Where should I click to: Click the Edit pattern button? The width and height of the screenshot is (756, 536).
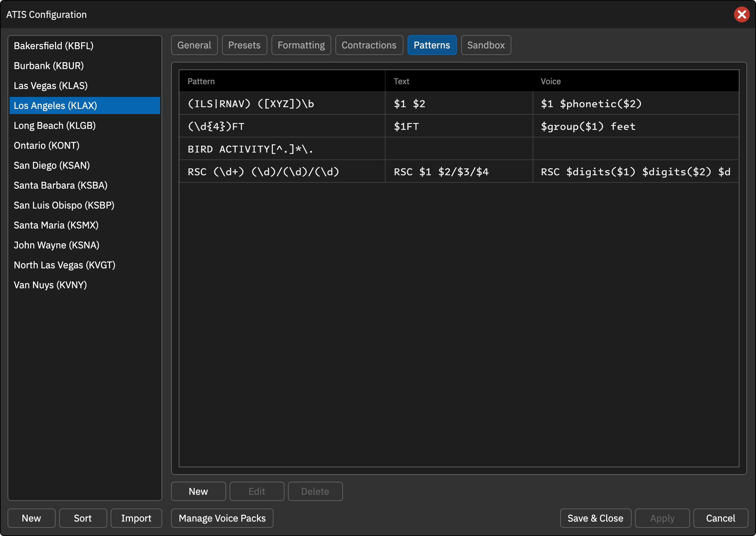[257, 491]
